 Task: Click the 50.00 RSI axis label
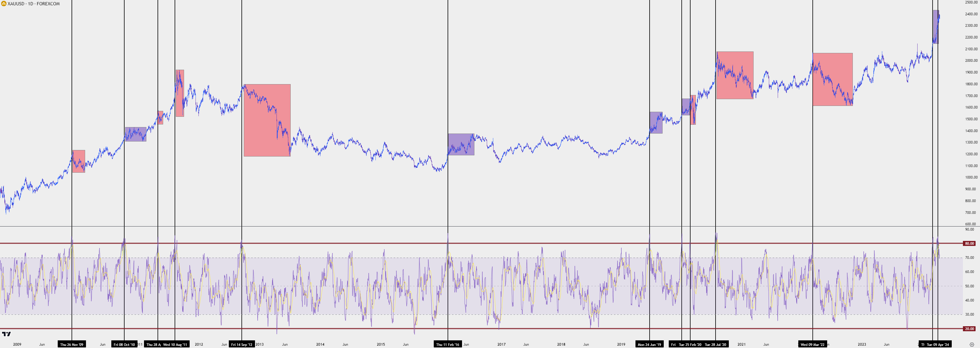click(970, 286)
